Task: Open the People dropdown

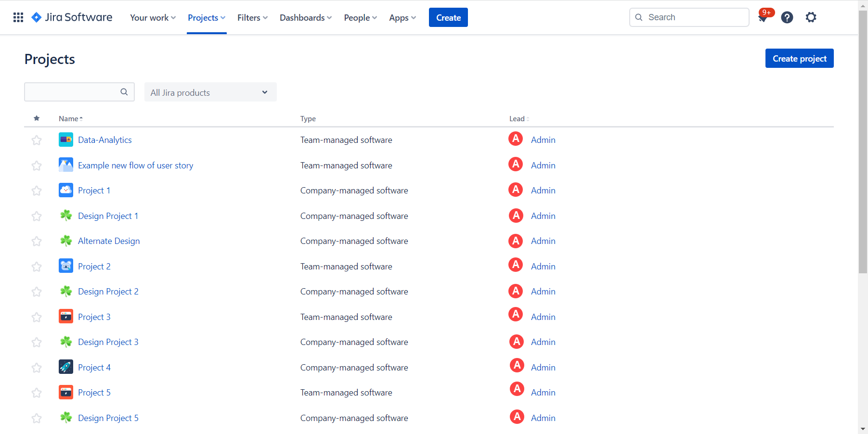Action: (360, 17)
